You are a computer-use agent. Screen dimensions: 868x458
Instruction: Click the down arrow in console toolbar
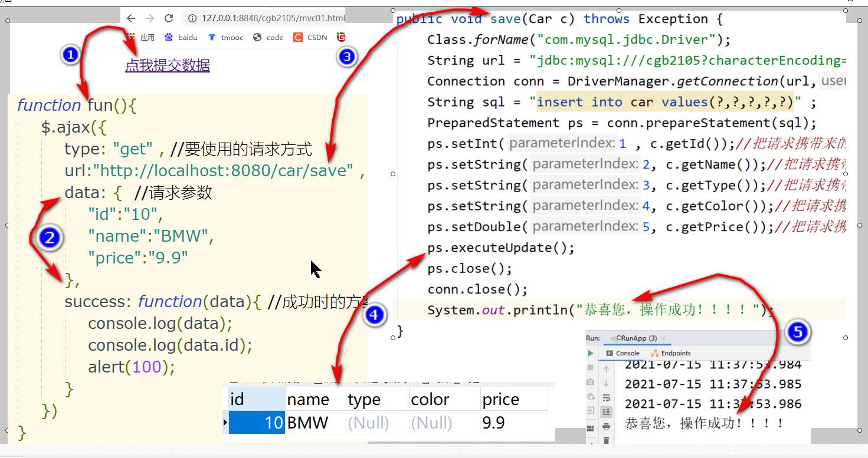coord(606,383)
